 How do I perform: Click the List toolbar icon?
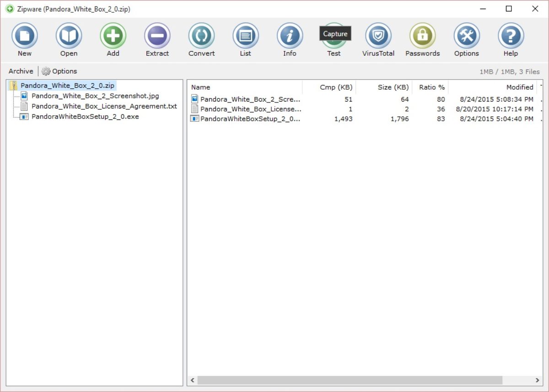(246, 36)
